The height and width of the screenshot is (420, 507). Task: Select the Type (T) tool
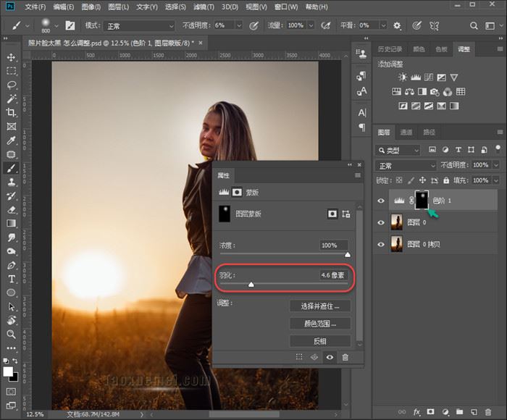coord(12,279)
